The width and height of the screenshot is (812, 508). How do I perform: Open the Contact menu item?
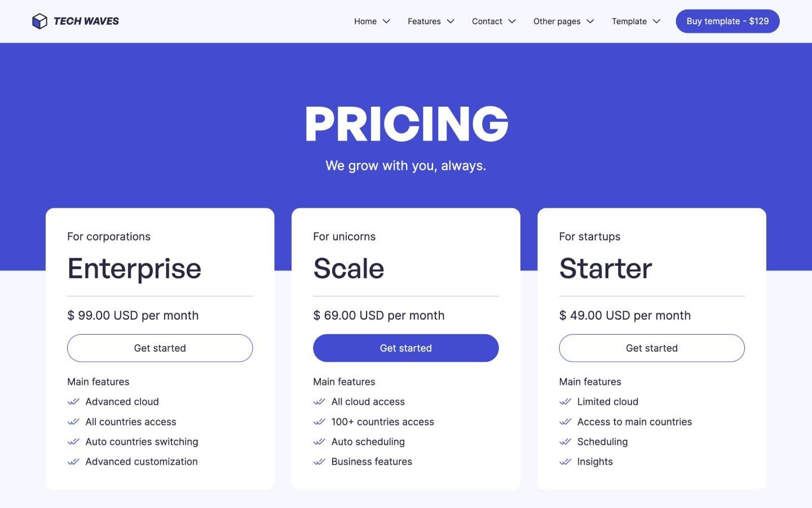point(493,21)
